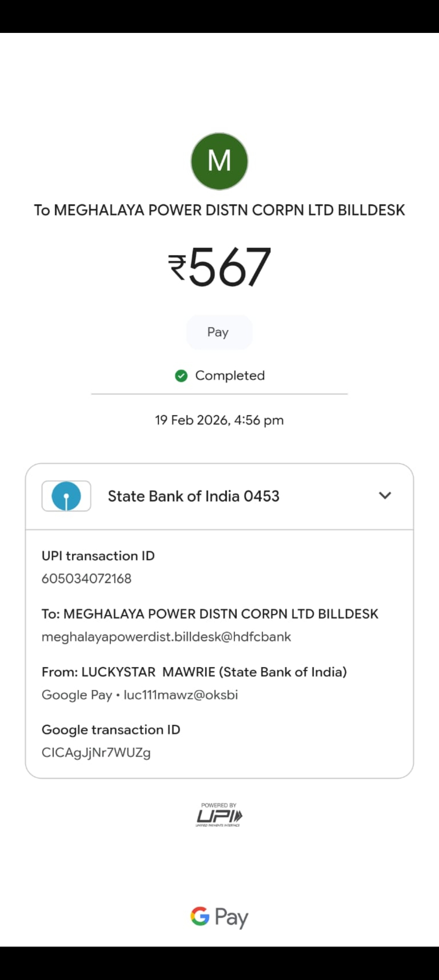This screenshot has height=980, width=439.
Task: Tap the green M recipient avatar
Action: click(x=219, y=161)
